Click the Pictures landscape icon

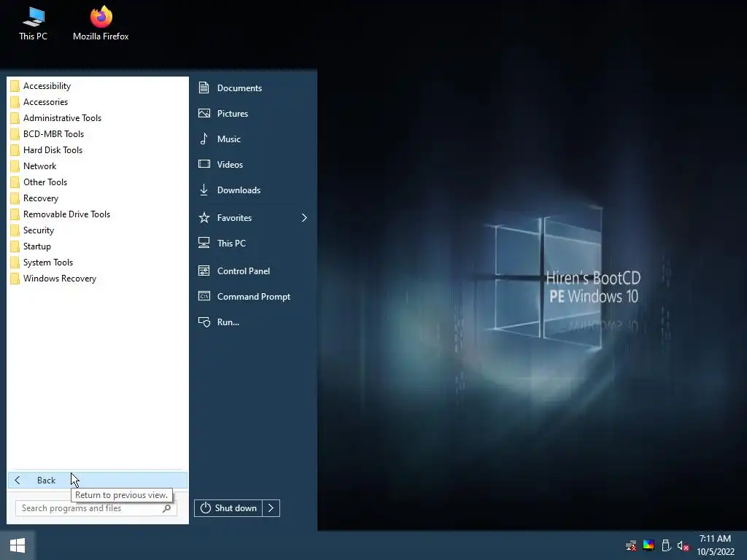click(x=204, y=113)
